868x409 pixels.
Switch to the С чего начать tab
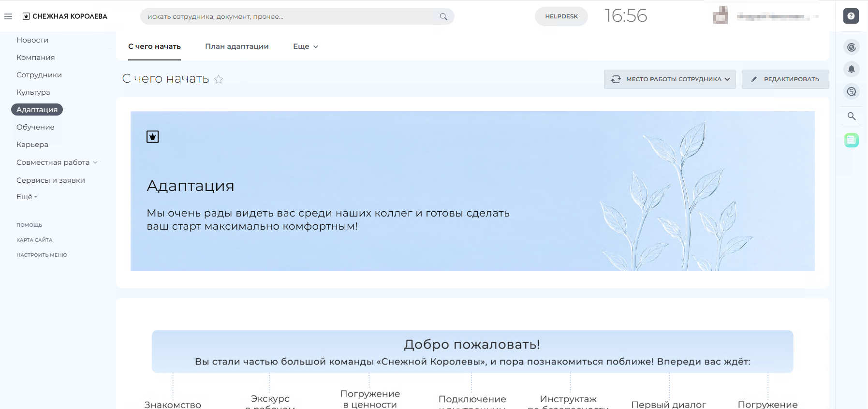coord(154,46)
